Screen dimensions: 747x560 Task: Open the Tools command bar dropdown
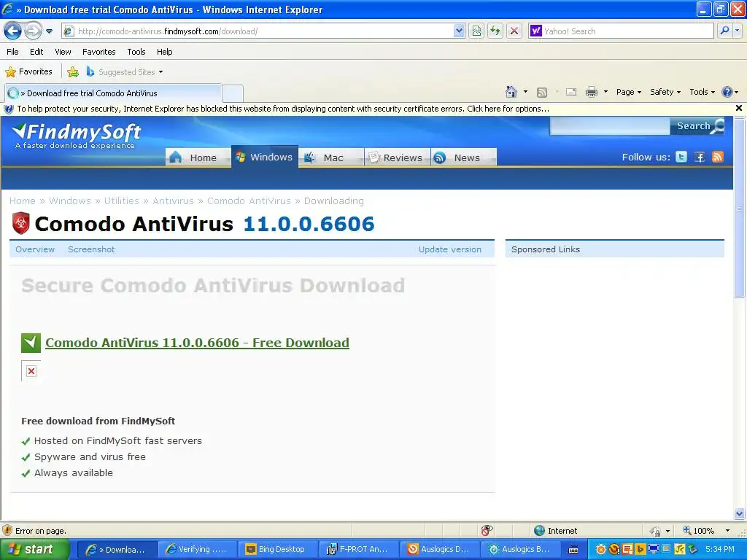[702, 92]
